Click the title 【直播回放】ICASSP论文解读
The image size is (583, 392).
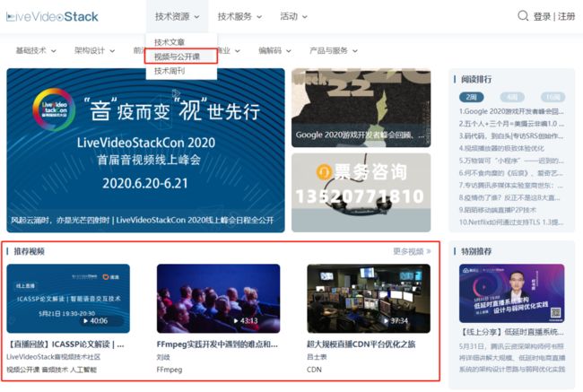click(65, 344)
